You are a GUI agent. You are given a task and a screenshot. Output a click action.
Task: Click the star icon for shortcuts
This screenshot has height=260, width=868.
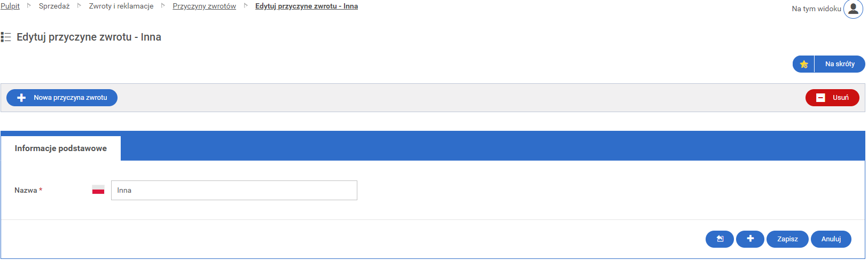803,64
